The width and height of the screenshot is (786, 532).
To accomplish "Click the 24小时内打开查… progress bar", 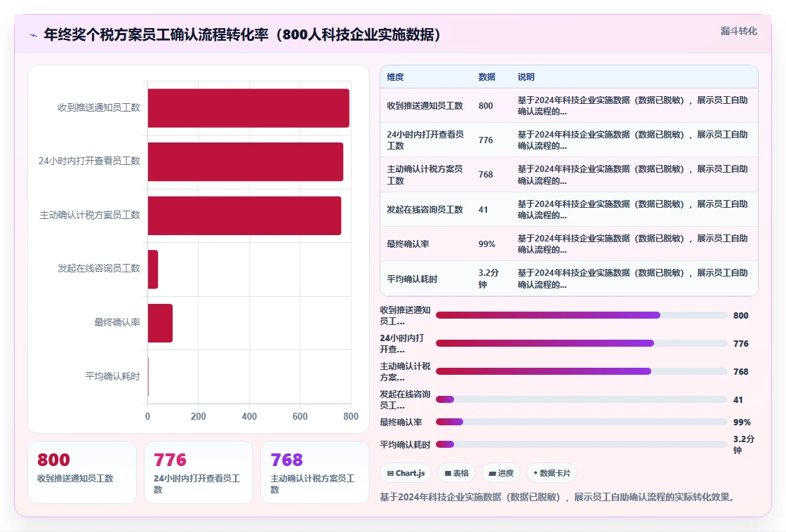I will [x=582, y=343].
